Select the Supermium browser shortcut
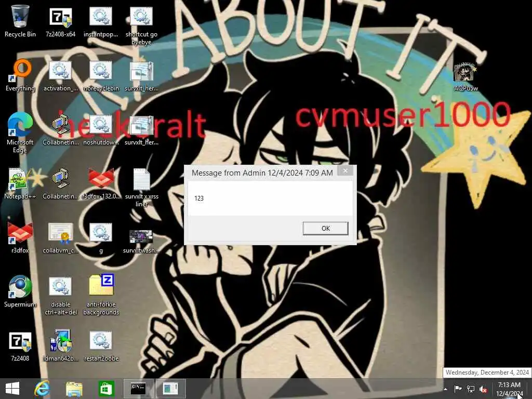 [20, 291]
